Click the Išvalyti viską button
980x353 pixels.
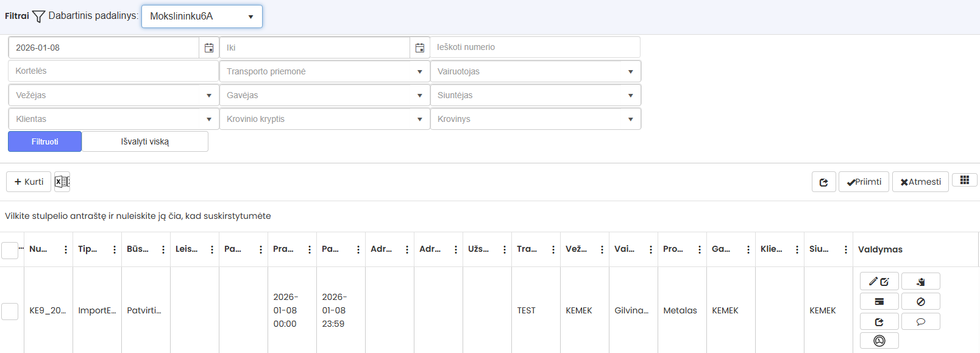pos(145,141)
